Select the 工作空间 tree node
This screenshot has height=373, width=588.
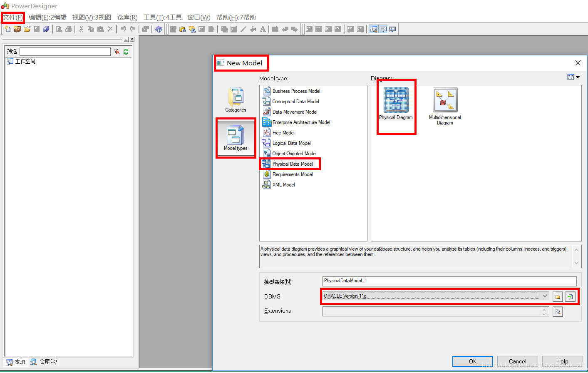pos(21,61)
